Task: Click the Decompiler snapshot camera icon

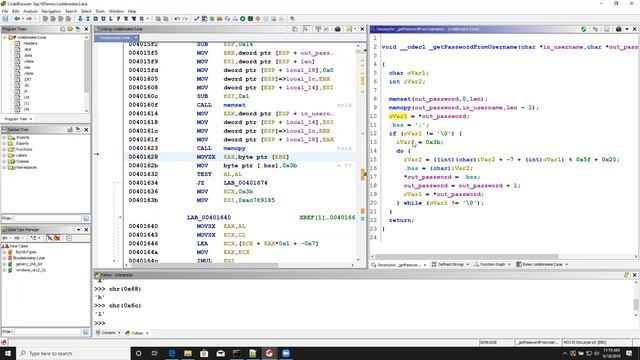Action: tap(618, 29)
